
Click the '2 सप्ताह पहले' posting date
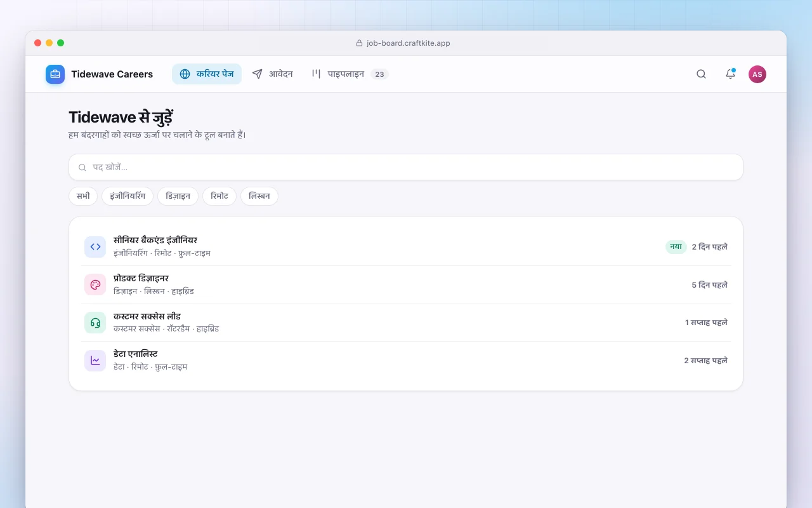pyautogui.click(x=705, y=361)
